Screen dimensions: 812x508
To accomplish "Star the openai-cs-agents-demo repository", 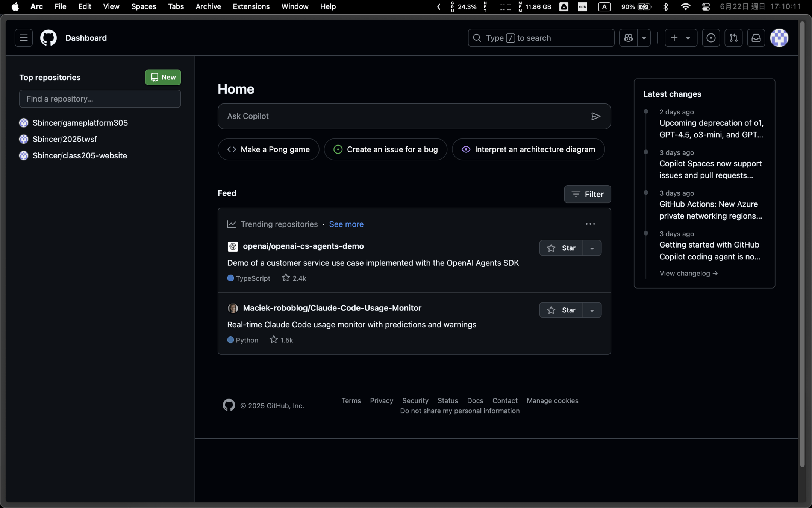I will point(561,248).
